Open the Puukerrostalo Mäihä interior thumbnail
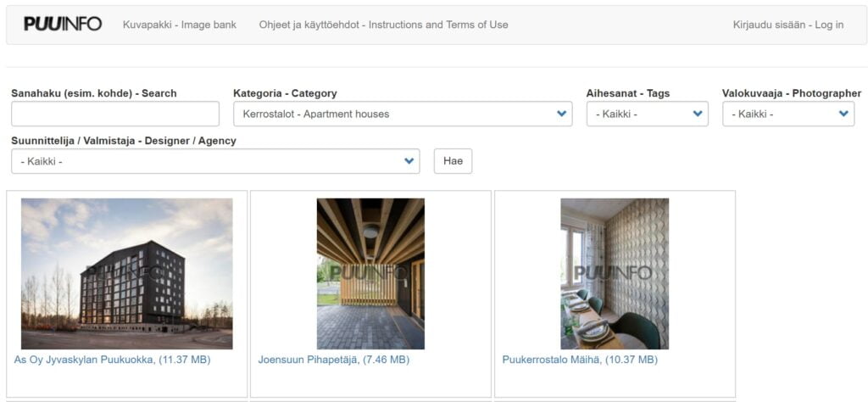 point(615,273)
